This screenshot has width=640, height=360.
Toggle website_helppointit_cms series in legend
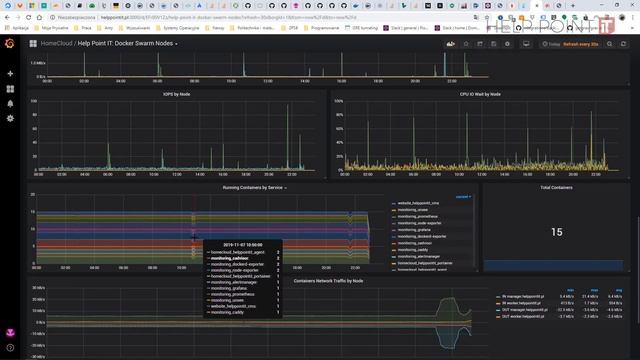(x=418, y=203)
